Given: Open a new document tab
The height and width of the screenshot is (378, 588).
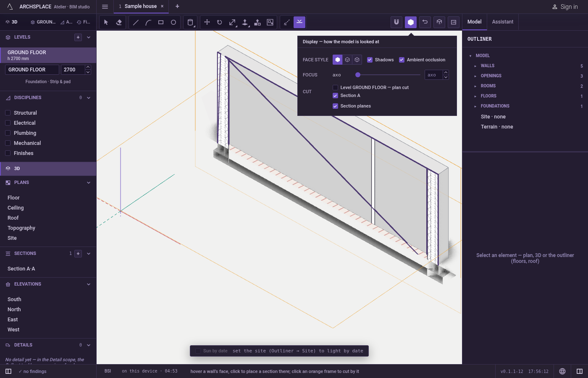Looking at the screenshot, I should [x=177, y=6].
